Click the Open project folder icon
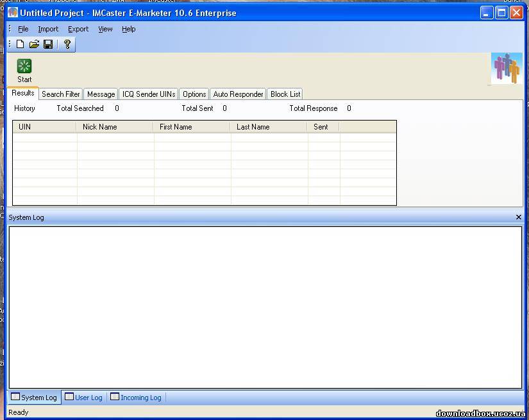Screen dimensions: 529x420 click(x=34, y=44)
